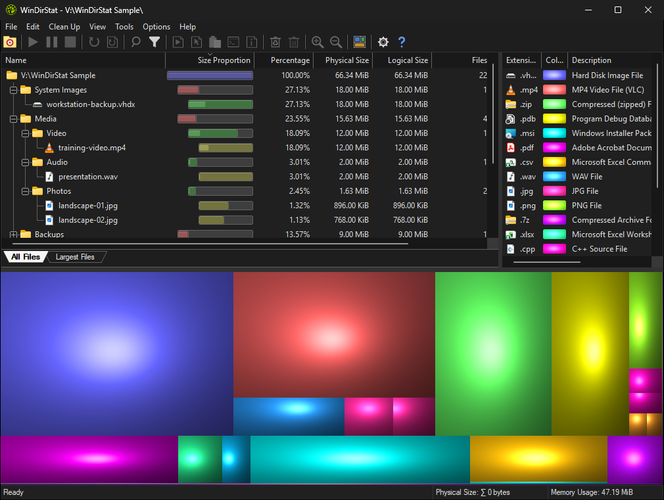
Task: Sort by the Physical Size column header
Action: point(343,60)
